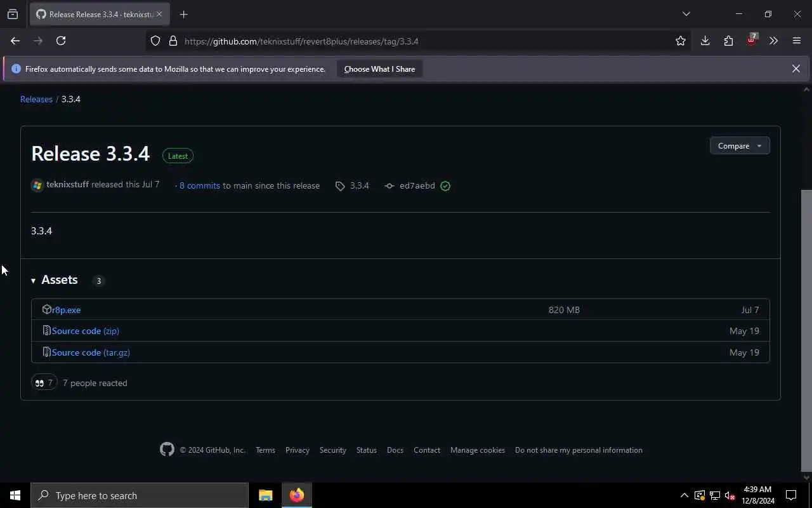812x508 pixels.
Task: Click the taskbar search box
Action: coord(140,495)
